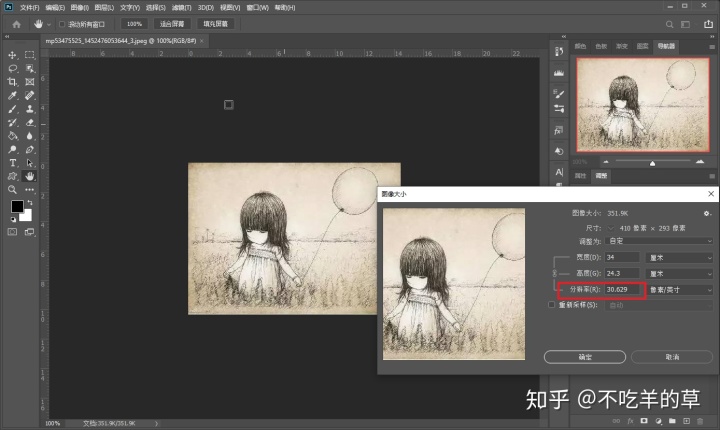
Task: Open the height units dropdown
Action: tap(680, 274)
